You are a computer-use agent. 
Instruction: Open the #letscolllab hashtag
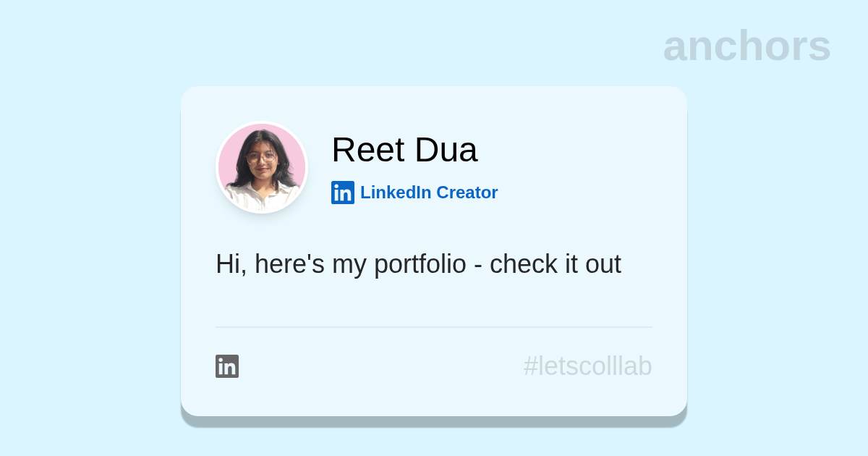[587, 366]
